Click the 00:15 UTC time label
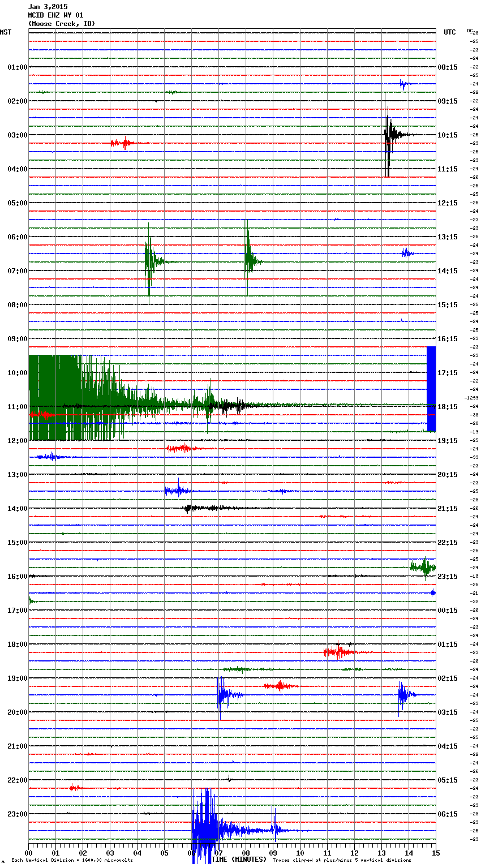 (448, 610)
